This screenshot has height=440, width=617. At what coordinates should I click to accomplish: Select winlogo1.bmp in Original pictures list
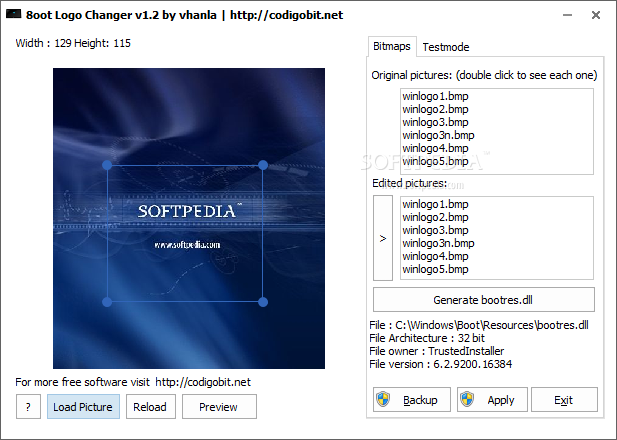point(435,96)
